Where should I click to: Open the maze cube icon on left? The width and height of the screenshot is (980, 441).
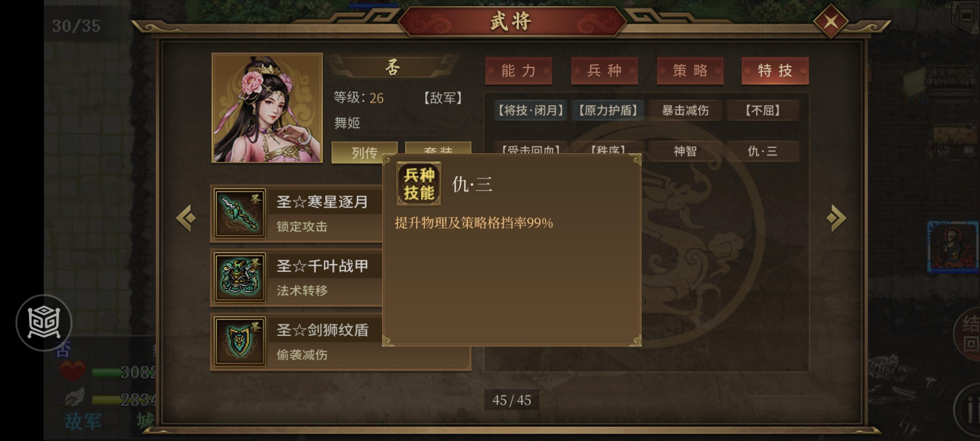tap(44, 322)
